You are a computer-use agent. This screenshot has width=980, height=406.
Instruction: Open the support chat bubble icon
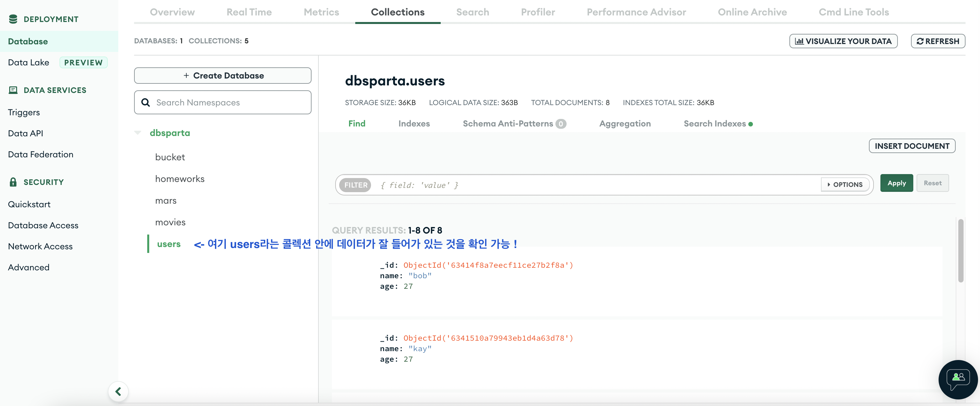(x=958, y=379)
